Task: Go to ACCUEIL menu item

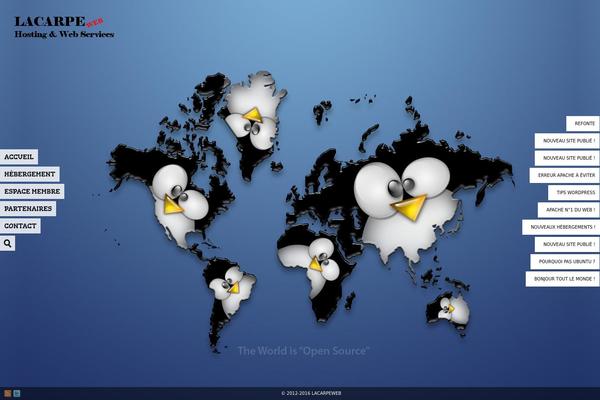Action: click(19, 157)
